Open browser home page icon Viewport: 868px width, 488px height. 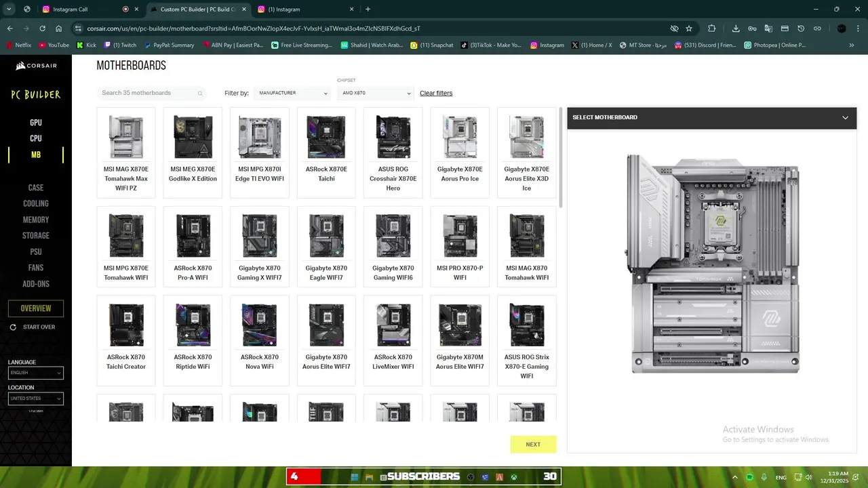coord(59,28)
